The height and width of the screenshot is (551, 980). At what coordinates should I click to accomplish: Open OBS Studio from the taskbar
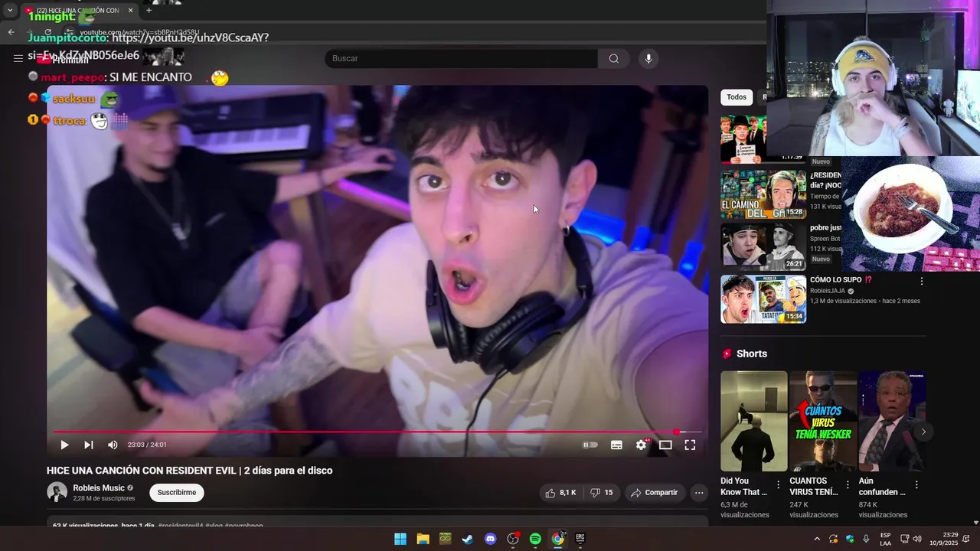(513, 539)
